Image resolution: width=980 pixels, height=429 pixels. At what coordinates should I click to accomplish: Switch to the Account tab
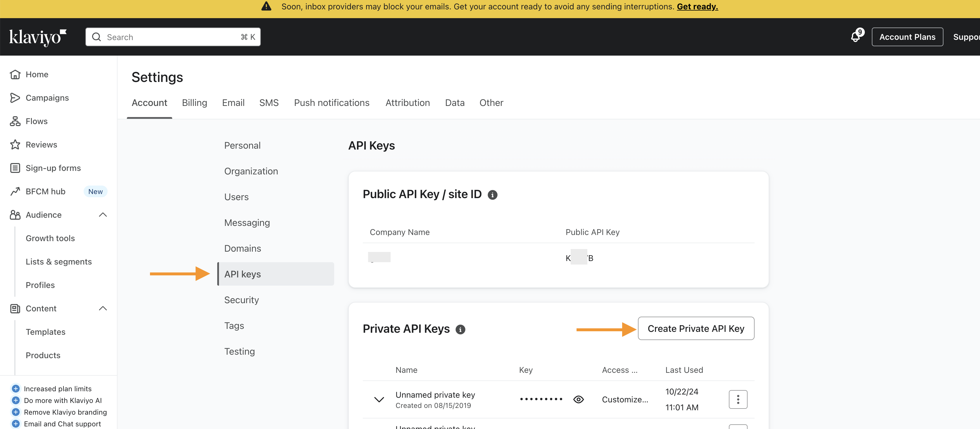(x=149, y=103)
